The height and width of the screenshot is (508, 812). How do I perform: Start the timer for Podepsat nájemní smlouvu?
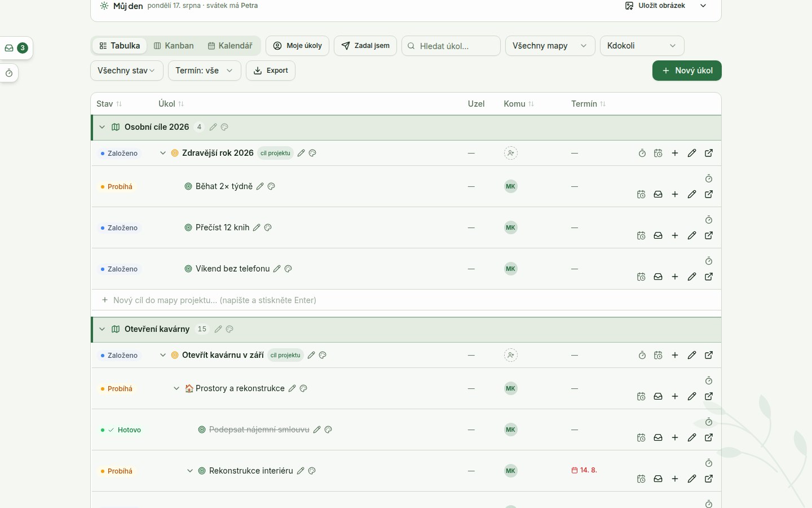pyautogui.click(x=709, y=422)
